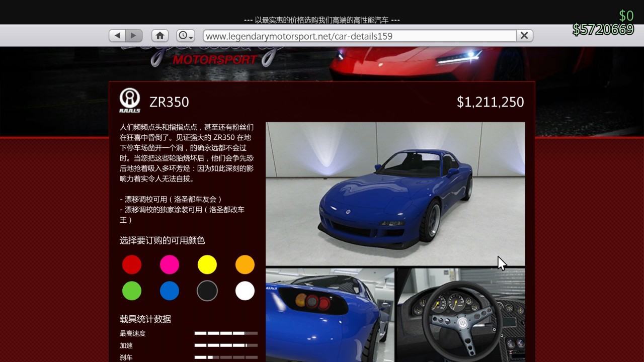This screenshot has height=362, width=644.
Task: Click the 漂移调校可用 (洛圣都车友会) note
Action: (171, 199)
